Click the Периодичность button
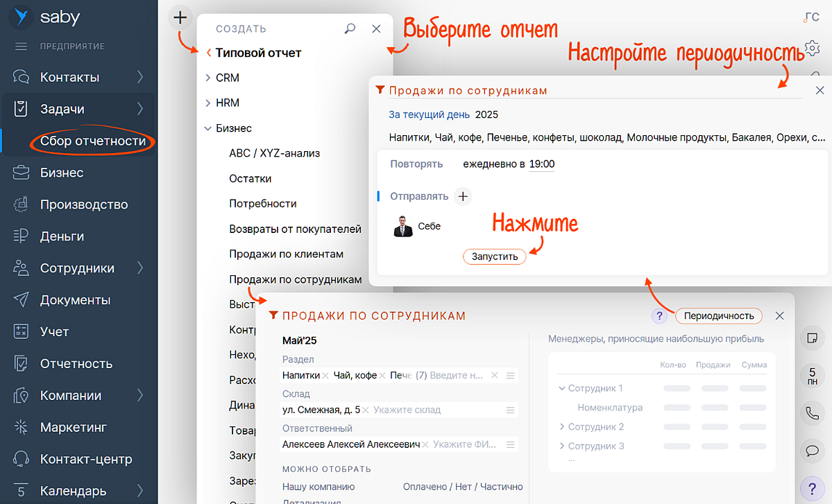 click(x=718, y=315)
